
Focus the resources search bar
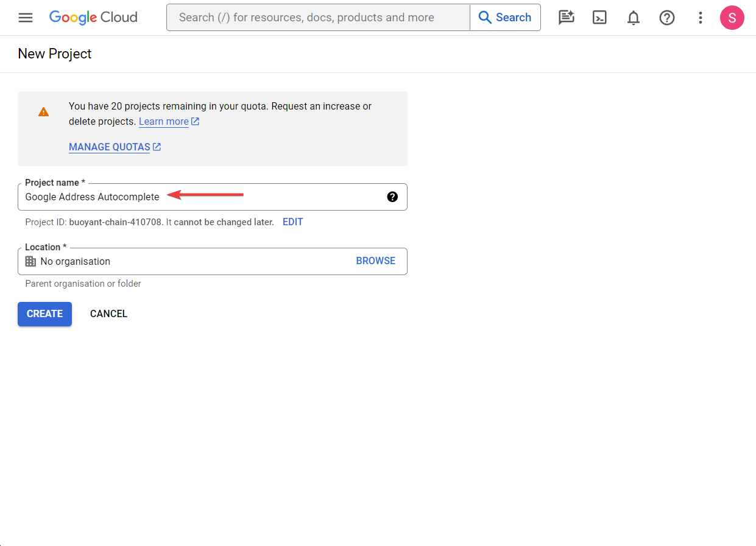tap(318, 18)
